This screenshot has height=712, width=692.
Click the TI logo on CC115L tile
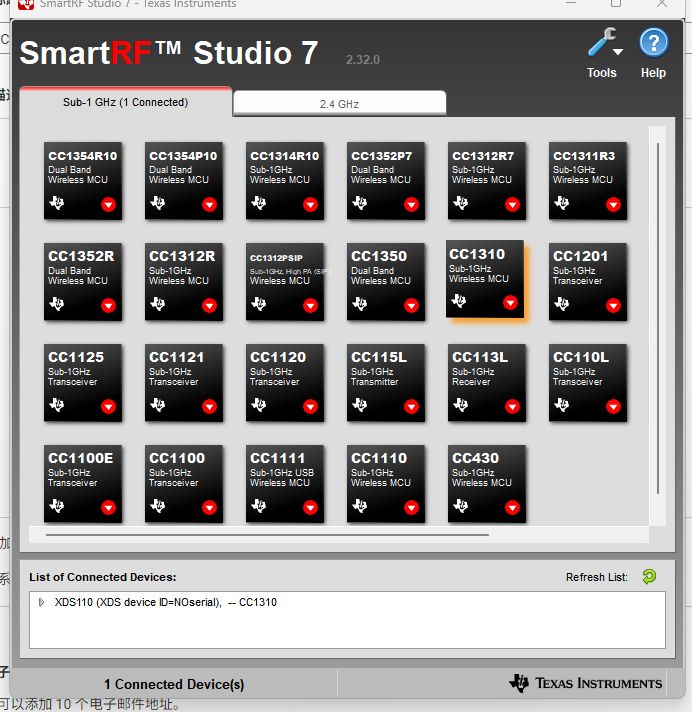(360, 404)
